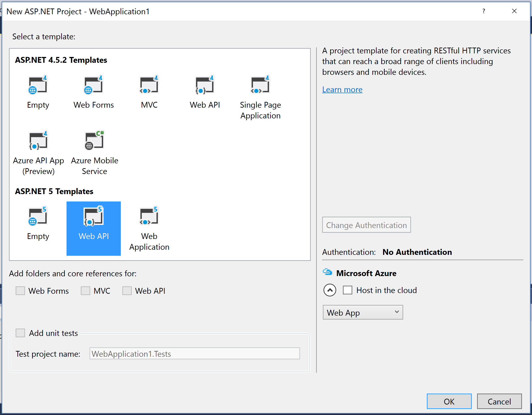Open the Learn more link
Image resolution: width=532 pixels, height=415 pixels.
pyautogui.click(x=342, y=90)
